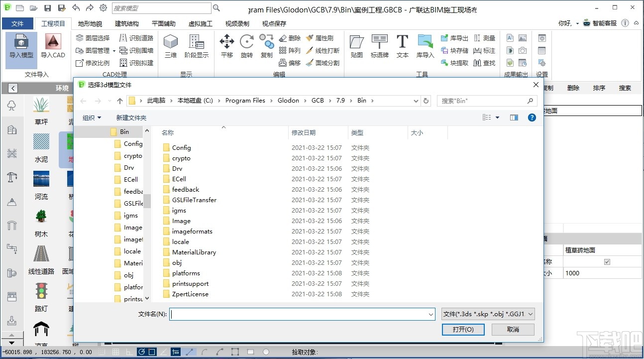
Task: Expand the 文件名 combo box dropdown
Action: [x=431, y=314]
